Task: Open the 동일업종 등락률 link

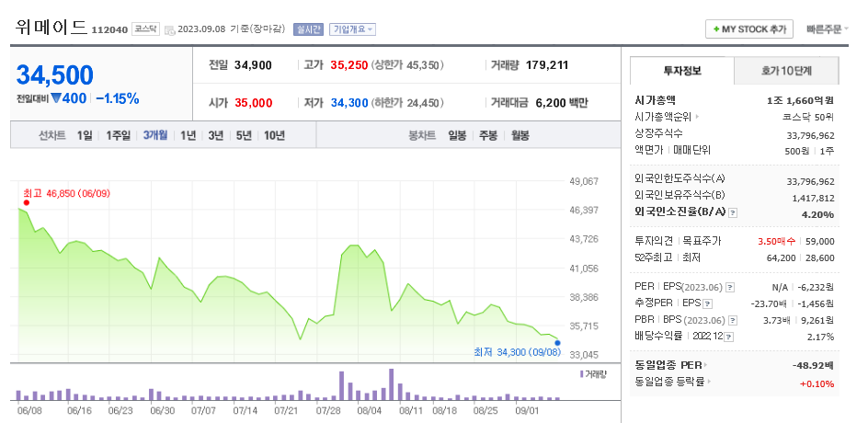Action: 670,382
